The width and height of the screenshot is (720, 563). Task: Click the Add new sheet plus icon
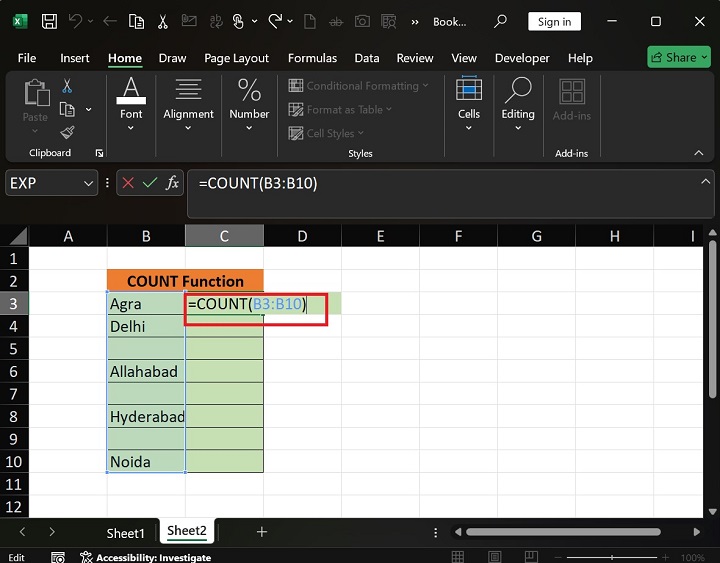(x=262, y=532)
